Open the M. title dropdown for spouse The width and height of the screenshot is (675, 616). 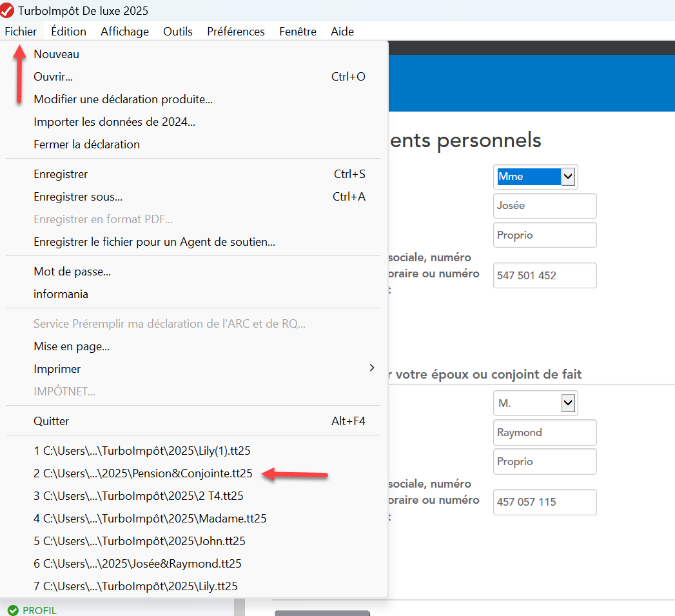[536, 403]
